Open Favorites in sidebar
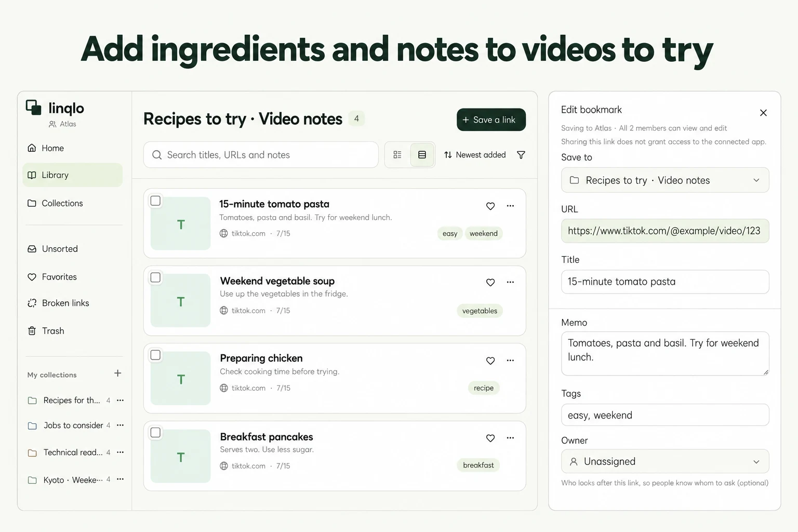Image resolution: width=798 pixels, height=532 pixels. (x=73, y=277)
